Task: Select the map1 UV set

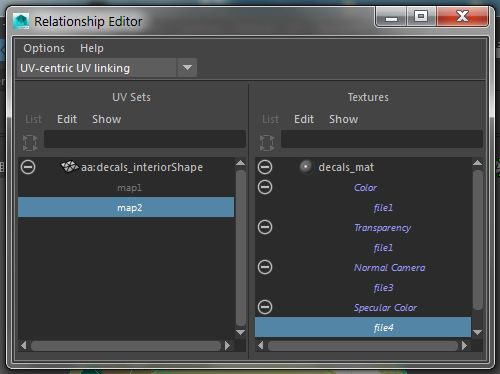Action: (129, 188)
